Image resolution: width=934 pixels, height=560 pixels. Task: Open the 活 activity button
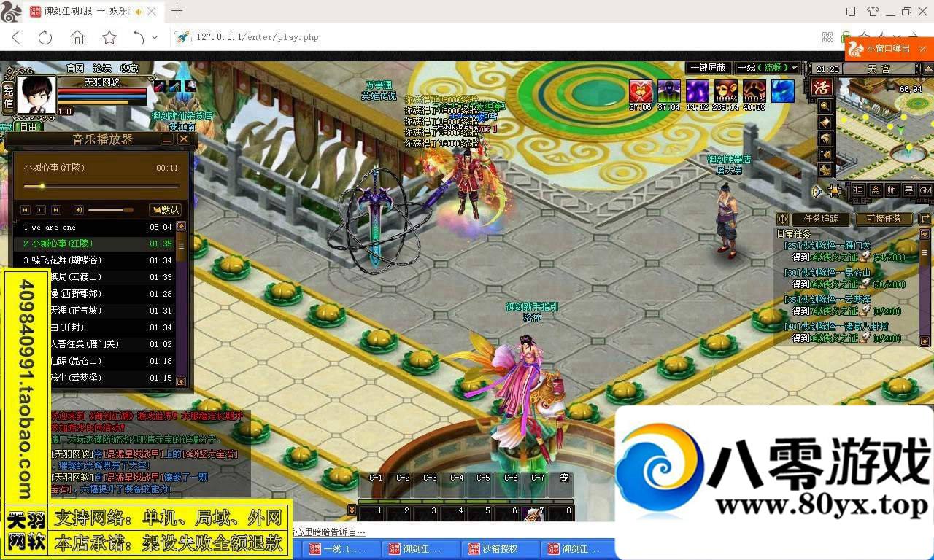tap(822, 87)
